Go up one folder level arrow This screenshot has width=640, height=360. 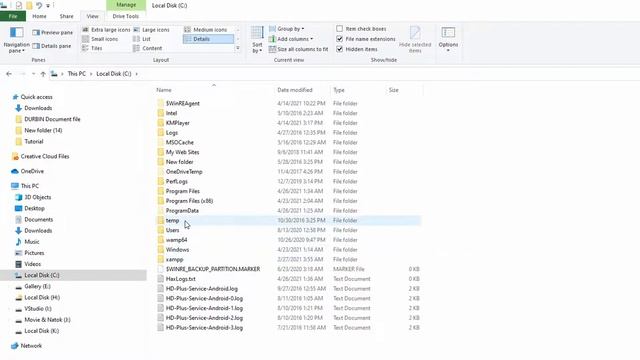[x=43, y=74]
